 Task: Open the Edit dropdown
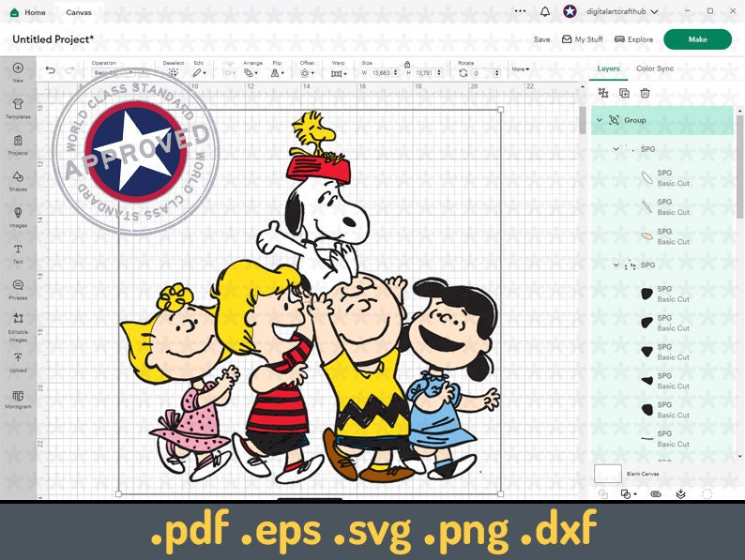pyautogui.click(x=200, y=72)
